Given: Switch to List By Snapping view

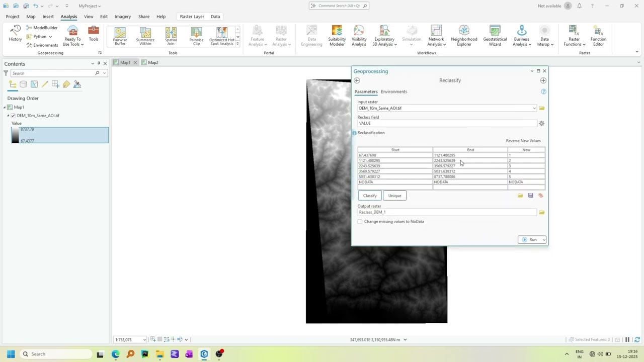Looking at the screenshot, I should 55,84.
